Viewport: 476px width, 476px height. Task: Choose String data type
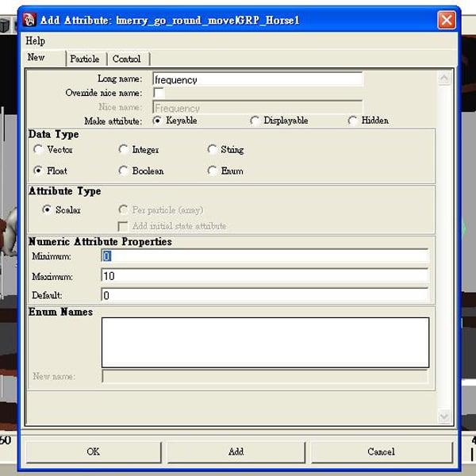(212, 149)
